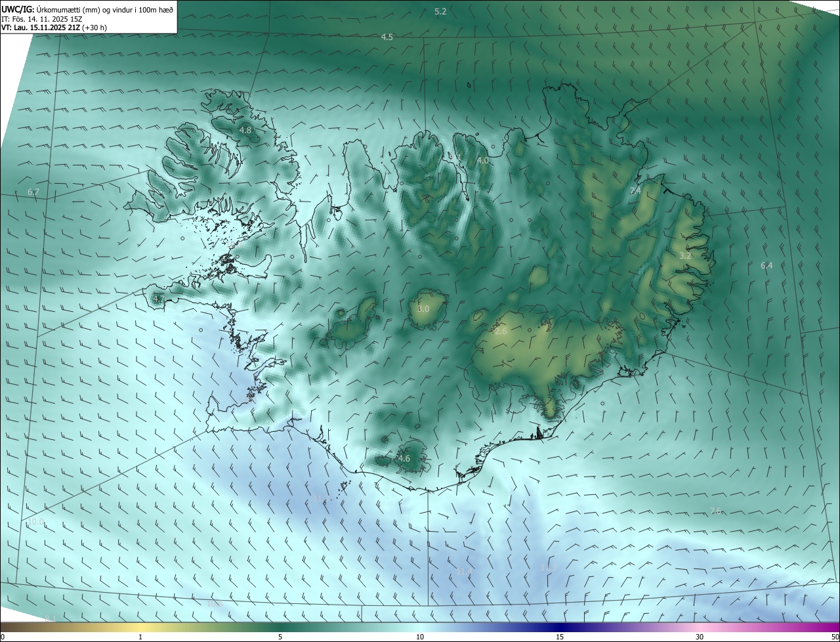Viewport: 840px width, 642px height.
Task: Click the 5.2 value label
Action: (x=440, y=12)
